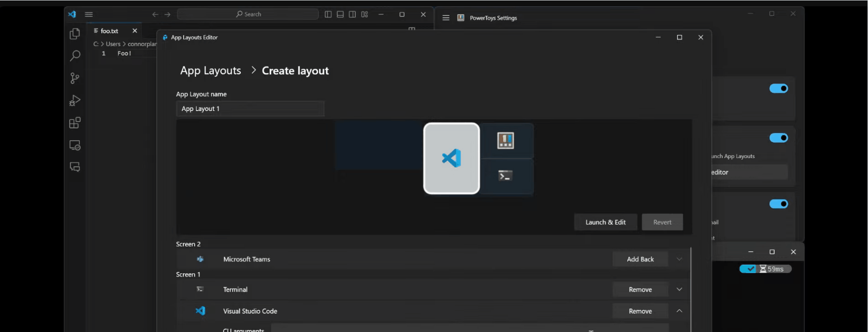Click the VS Code command center search box
Image resolution: width=868 pixels, height=332 pixels.
click(x=248, y=14)
